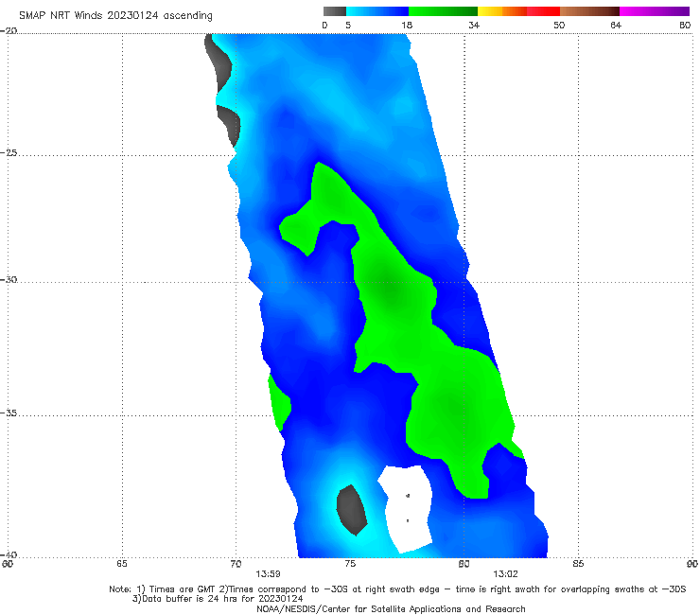This screenshot has height=615, width=700.
Task: Click the longitude label '85'
Action: pyautogui.click(x=578, y=564)
